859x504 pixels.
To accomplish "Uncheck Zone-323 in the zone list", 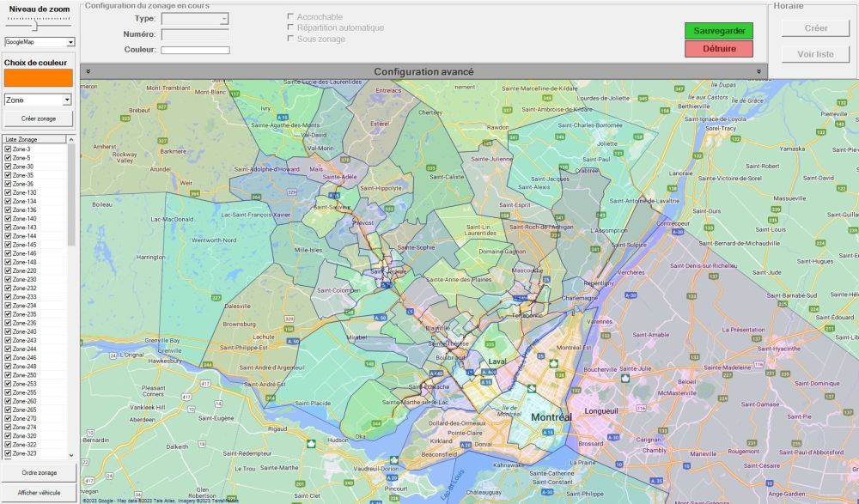I will tap(8, 453).
